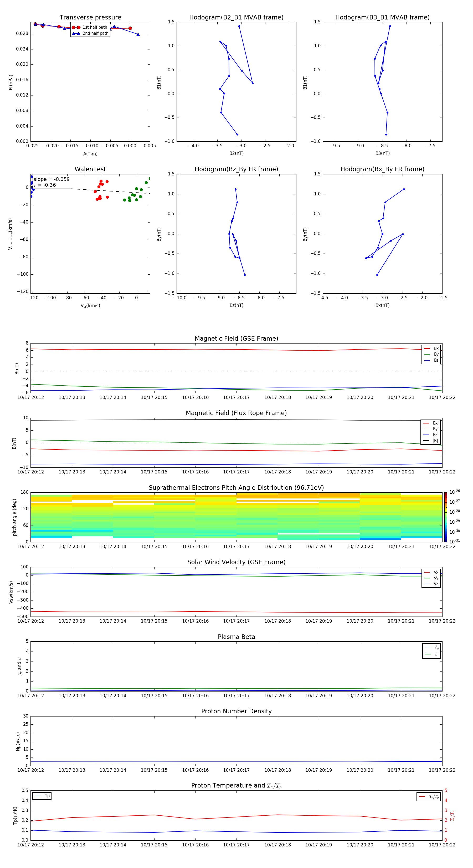The height and width of the screenshot is (868, 473).
Task: Click the 'Hodogram(Bx_By FR frame)' title
Action: 382,169
